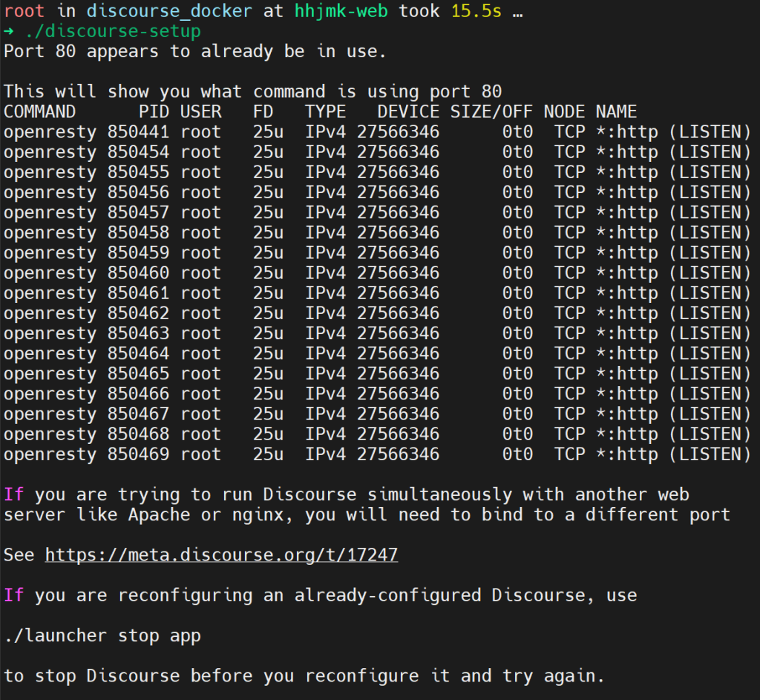Viewport: 760px width, 700px height.
Task: Select PID 850467 in the list
Action: pos(138,413)
